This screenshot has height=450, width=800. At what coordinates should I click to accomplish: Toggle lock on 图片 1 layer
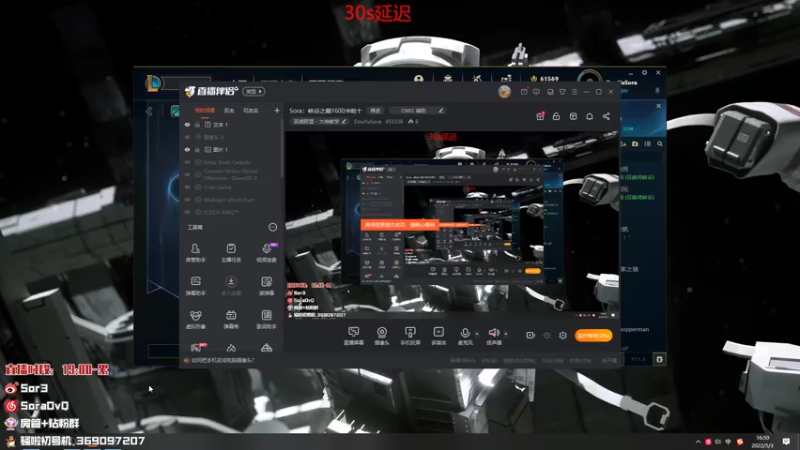tap(197, 149)
